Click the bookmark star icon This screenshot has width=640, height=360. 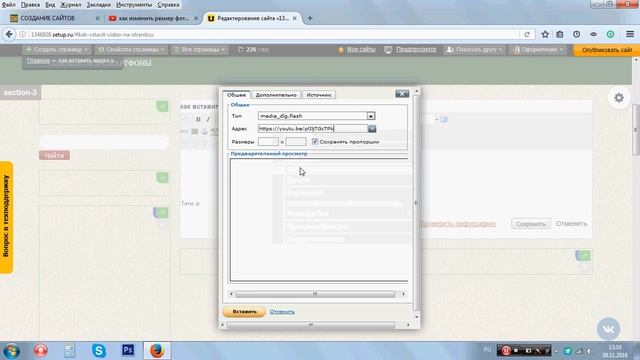coord(545,35)
